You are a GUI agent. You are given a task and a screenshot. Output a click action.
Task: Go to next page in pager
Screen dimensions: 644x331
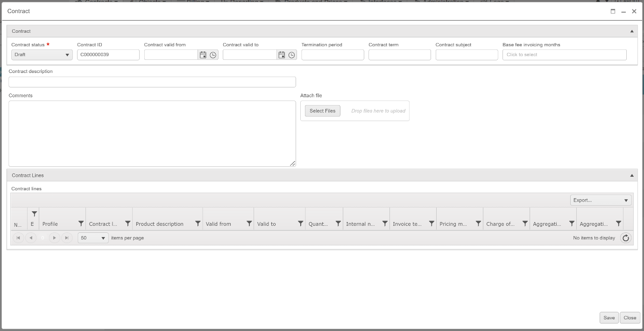(x=55, y=238)
